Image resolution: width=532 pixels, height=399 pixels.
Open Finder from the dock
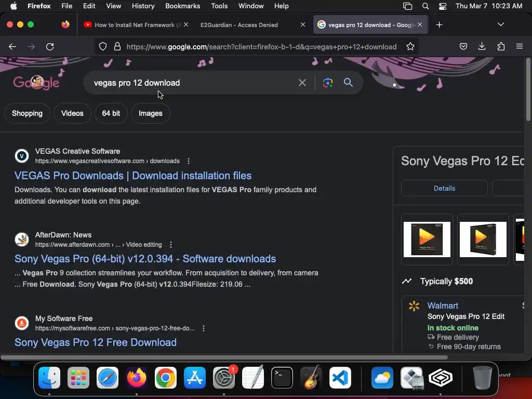click(49, 378)
